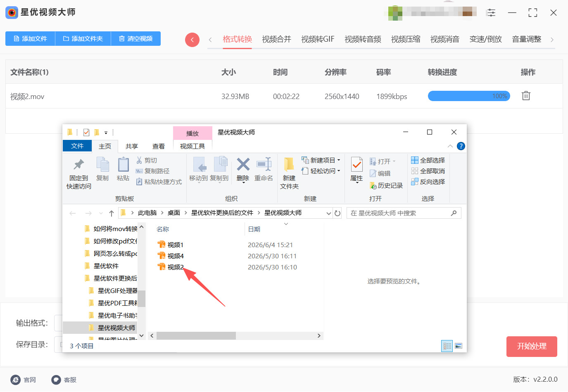Click the Explorer horizontal scrollbar thumb

pyautogui.click(x=196, y=336)
